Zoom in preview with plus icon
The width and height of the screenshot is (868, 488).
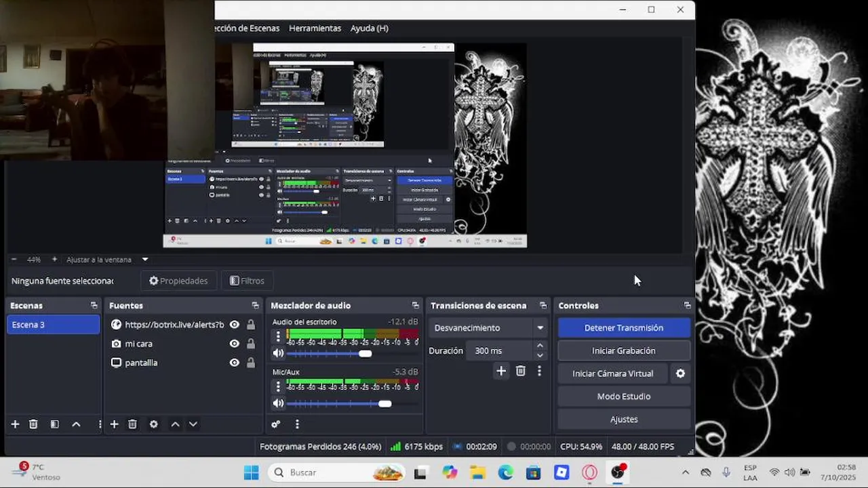(54, 260)
